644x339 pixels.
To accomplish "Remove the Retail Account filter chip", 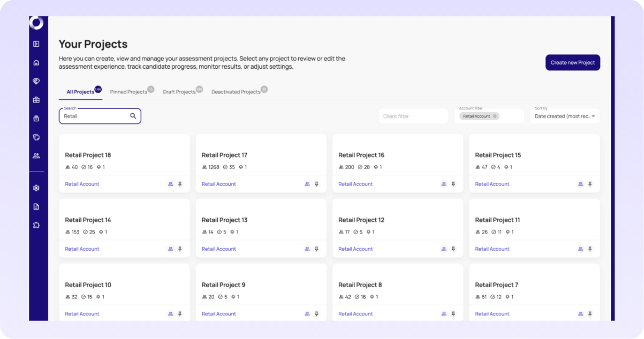I will click(495, 117).
